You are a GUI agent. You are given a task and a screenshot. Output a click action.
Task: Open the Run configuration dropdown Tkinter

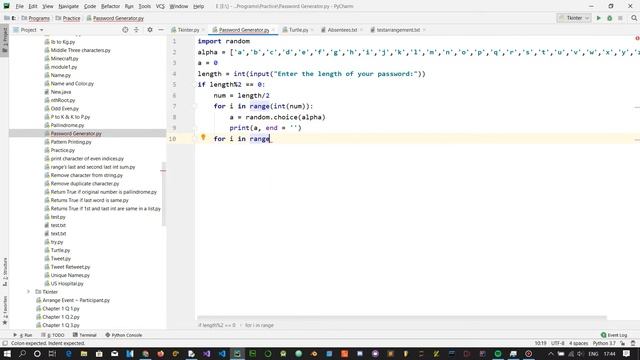tap(573, 18)
